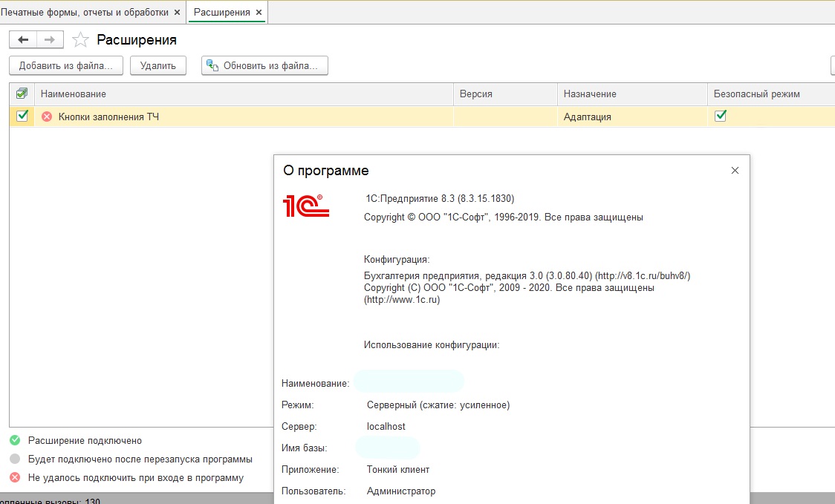835x504 pixels.
Task: Sort by Наименование column header
Action: (244, 94)
